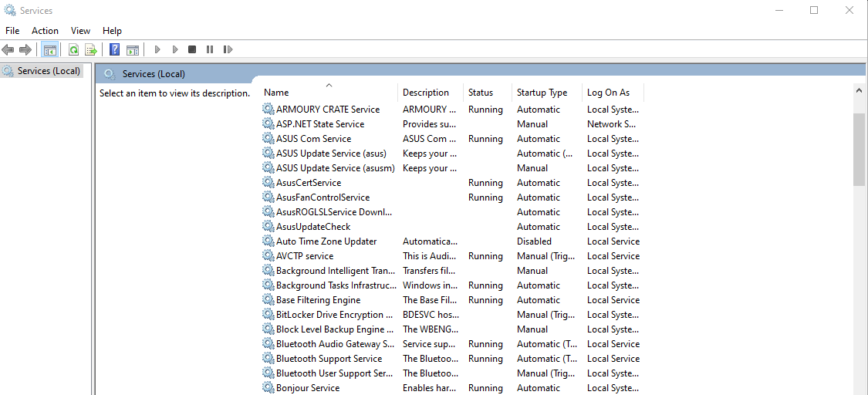This screenshot has height=395, width=868.
Task: Click the Services app gear icon in title bar
Action: pyautogui.click(x=10, y=10)
